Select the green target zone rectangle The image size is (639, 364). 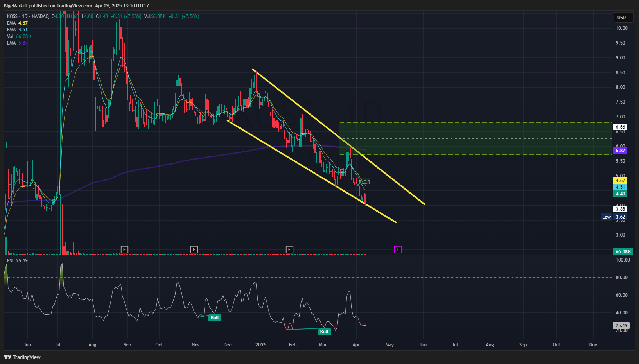tap(475, 139)
